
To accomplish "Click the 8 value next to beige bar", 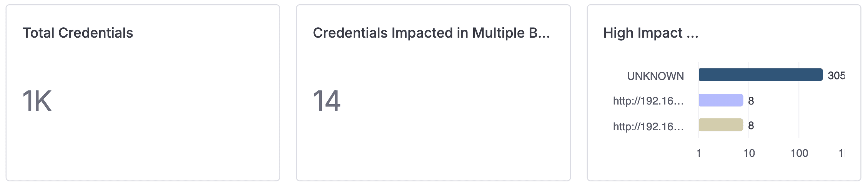I will coord(751,126).
